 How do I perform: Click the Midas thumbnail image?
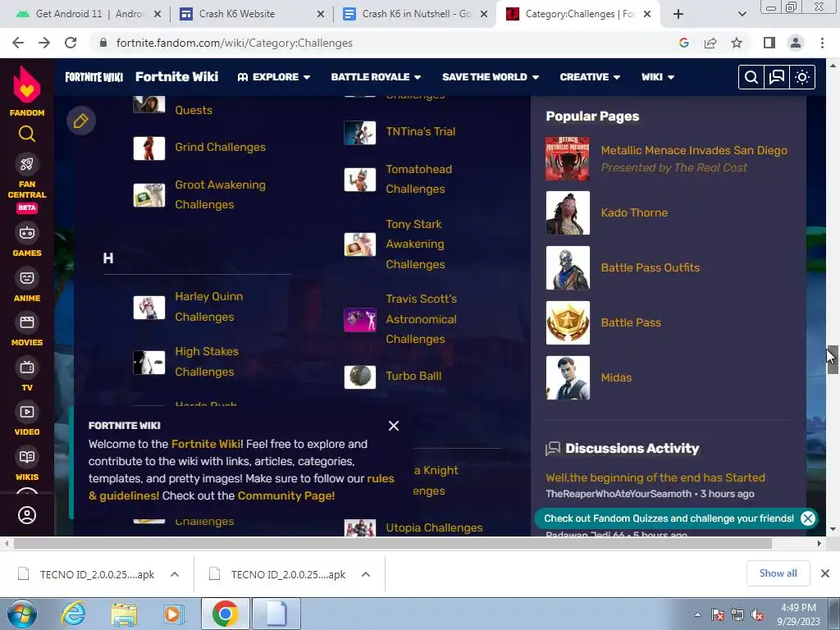(x=568, y=377)
